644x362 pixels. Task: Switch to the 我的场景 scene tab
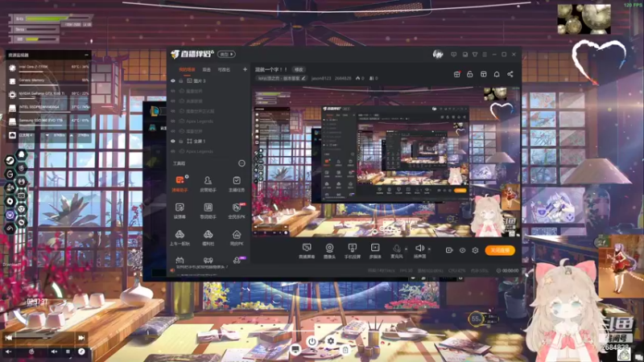click(x=187, y=70)
